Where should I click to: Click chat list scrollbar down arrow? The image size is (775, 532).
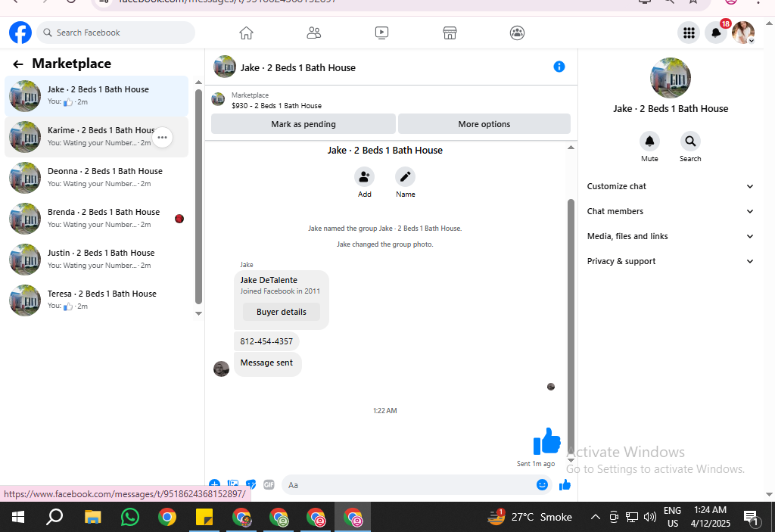point(199,313)
